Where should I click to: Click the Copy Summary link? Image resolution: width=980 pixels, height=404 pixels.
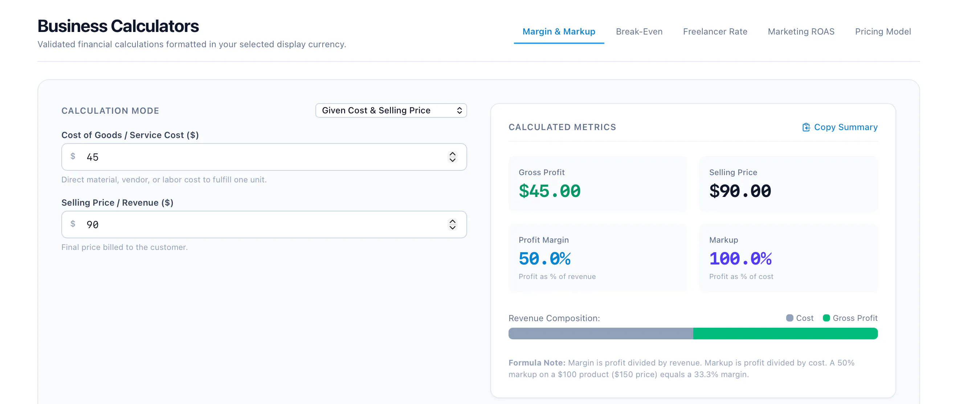click(x=840, y=127)
